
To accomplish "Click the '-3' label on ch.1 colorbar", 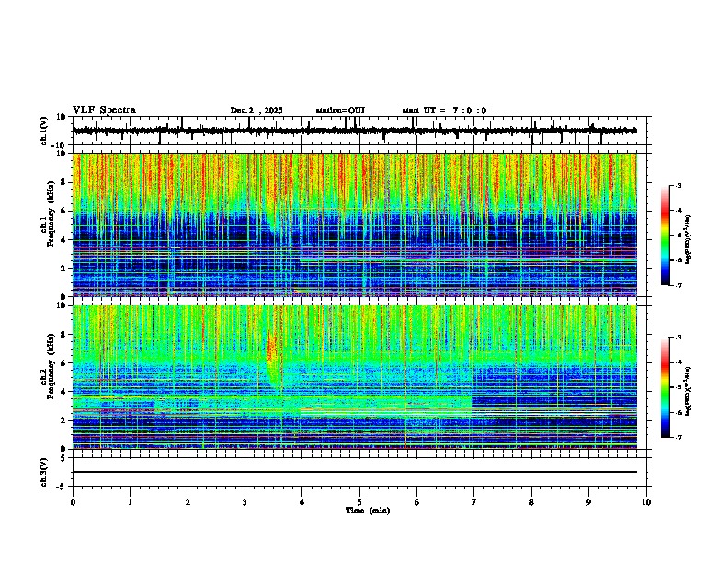I will (677, 185).
